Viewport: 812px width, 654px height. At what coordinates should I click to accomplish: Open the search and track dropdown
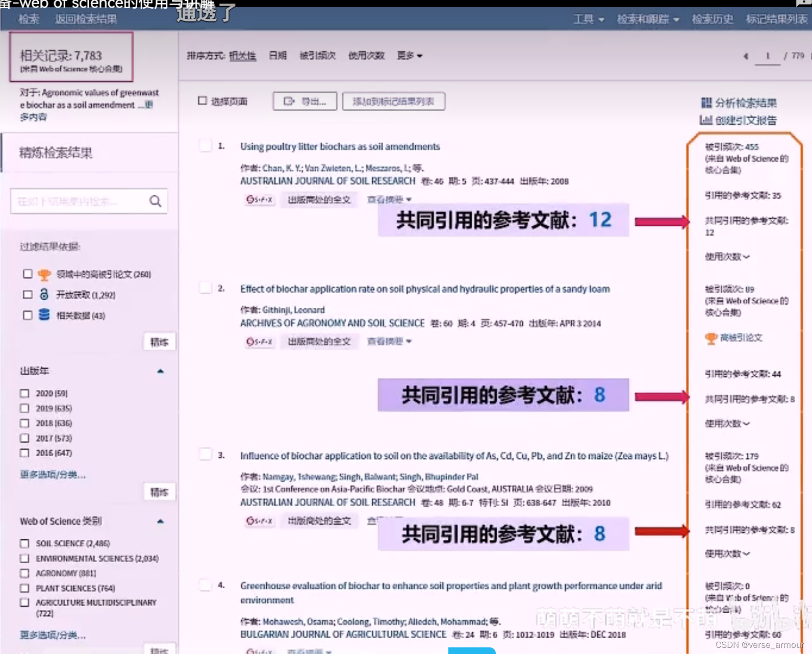coord(648,19)
